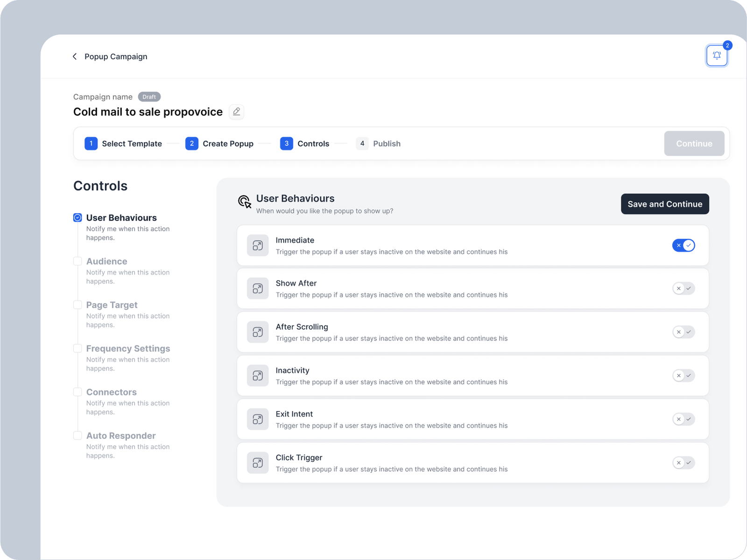Click the Inactivity row icon
747x560 pixels.
[x=258, y=376]
